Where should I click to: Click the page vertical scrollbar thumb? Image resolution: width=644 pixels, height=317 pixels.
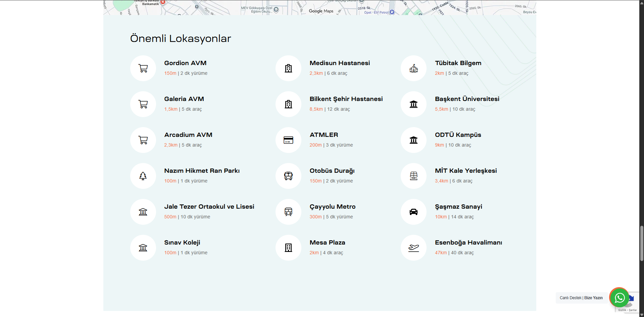point(642,243)
